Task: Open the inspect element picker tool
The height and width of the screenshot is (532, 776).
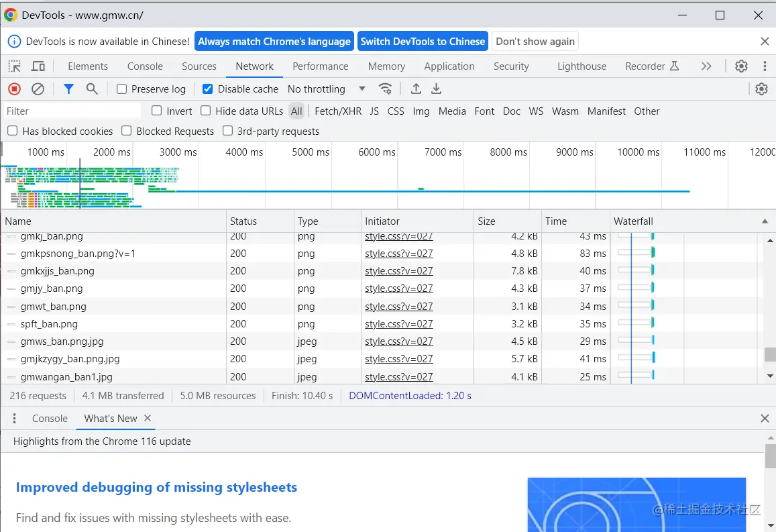Action: point(14,66)
